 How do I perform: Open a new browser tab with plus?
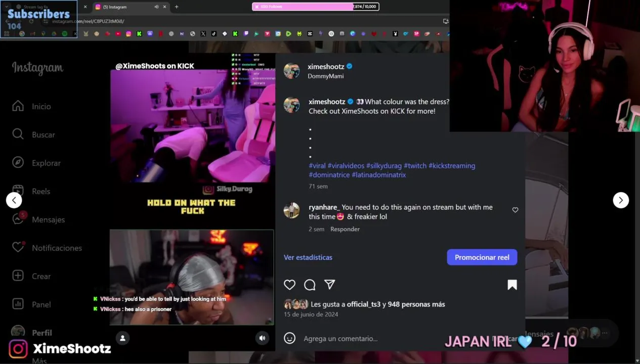pyautogui.click(x=177, y=7)
